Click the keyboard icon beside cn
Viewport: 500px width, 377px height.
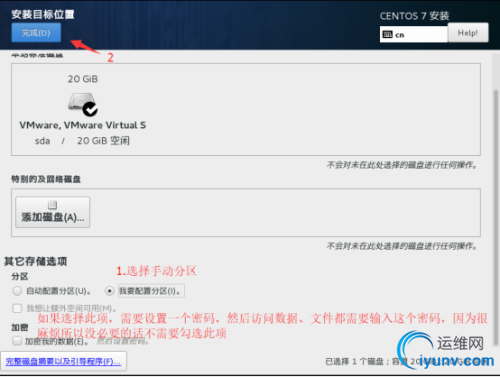coord(387,34)
